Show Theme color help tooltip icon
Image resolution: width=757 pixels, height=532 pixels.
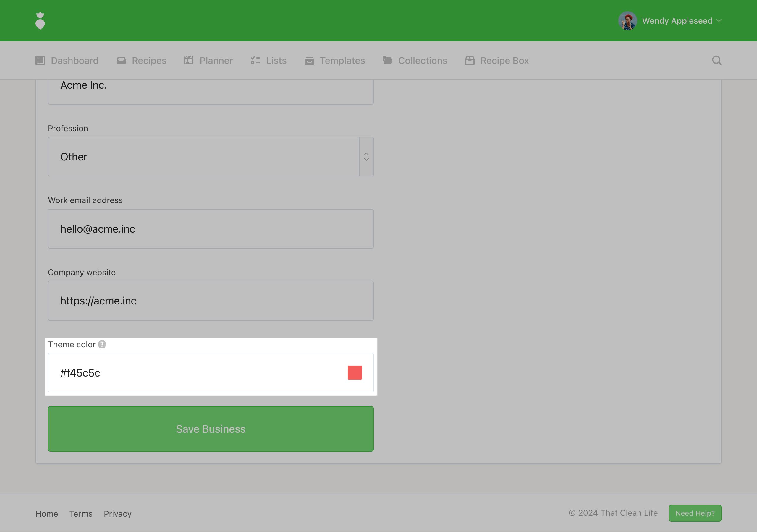click(102, 344)
